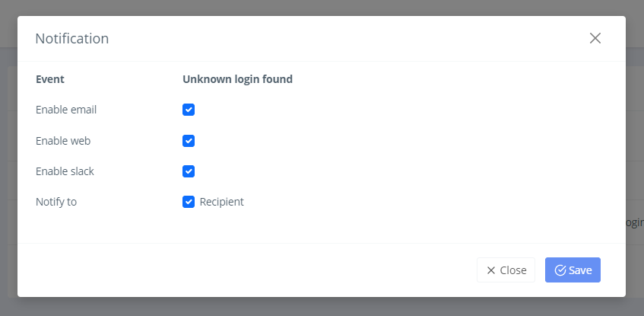Viewport: 644px width, 316px height.
Task: Select the Unknown login found text
Action: 237,78
